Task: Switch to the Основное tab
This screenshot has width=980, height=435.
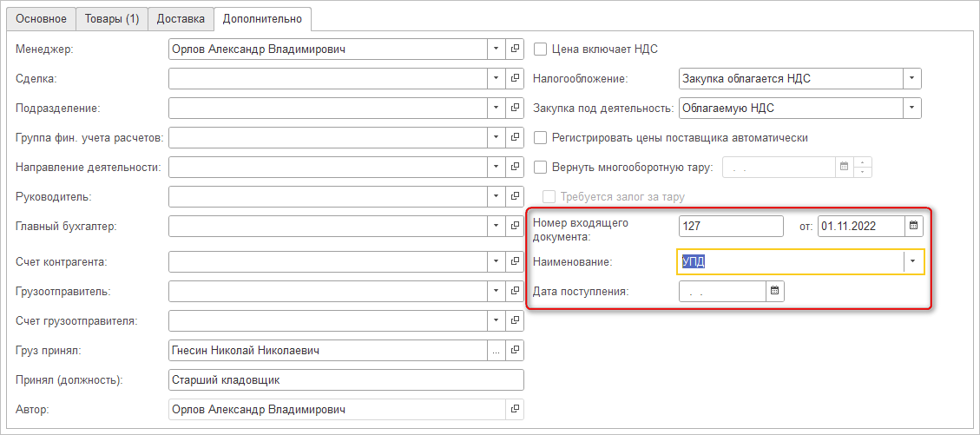Action: coord(39,18)
